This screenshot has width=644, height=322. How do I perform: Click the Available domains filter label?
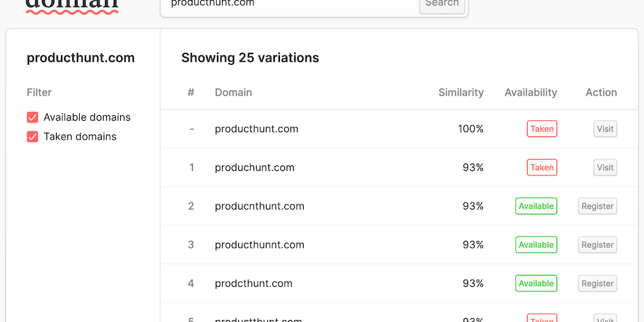point(87,118)
